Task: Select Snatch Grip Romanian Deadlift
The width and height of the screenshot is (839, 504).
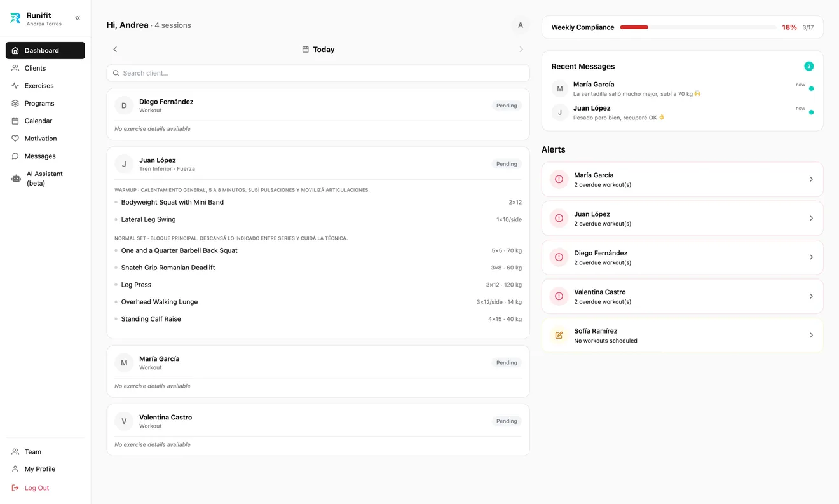Action: 168,268
